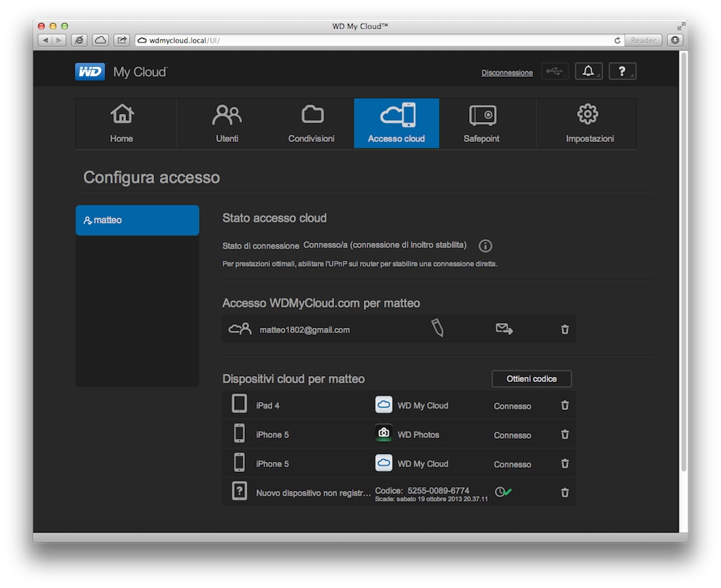Click the Connesso status for iPad 4
Image resolution: width=721 pixels, height=588 pixels.
point(512,406)
